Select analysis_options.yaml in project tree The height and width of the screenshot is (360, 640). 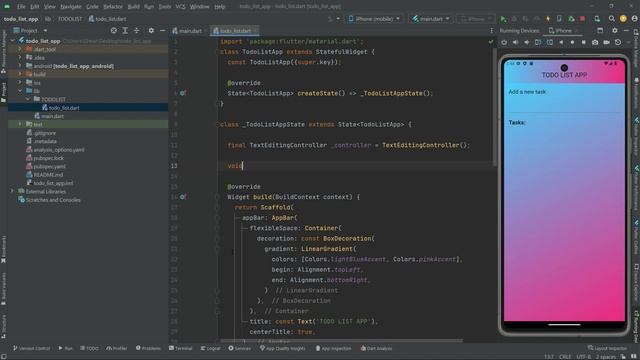(x=59, y=149)
